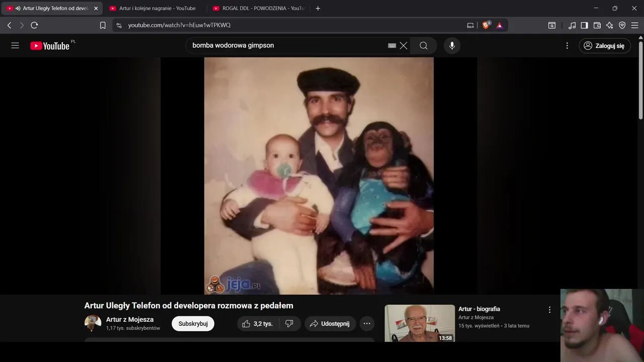Open Brave Rewards triangle icon
The image size is (644, 362).
500,25
